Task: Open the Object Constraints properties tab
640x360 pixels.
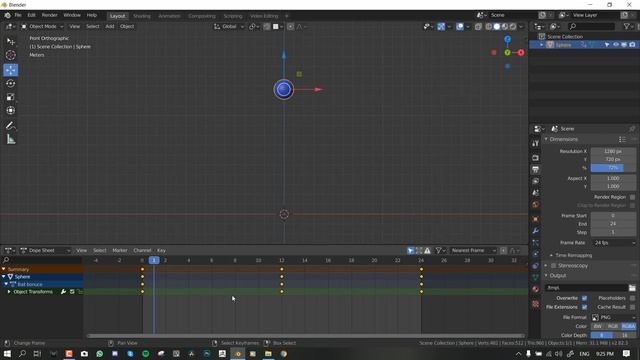Action: tap(536, 266)
